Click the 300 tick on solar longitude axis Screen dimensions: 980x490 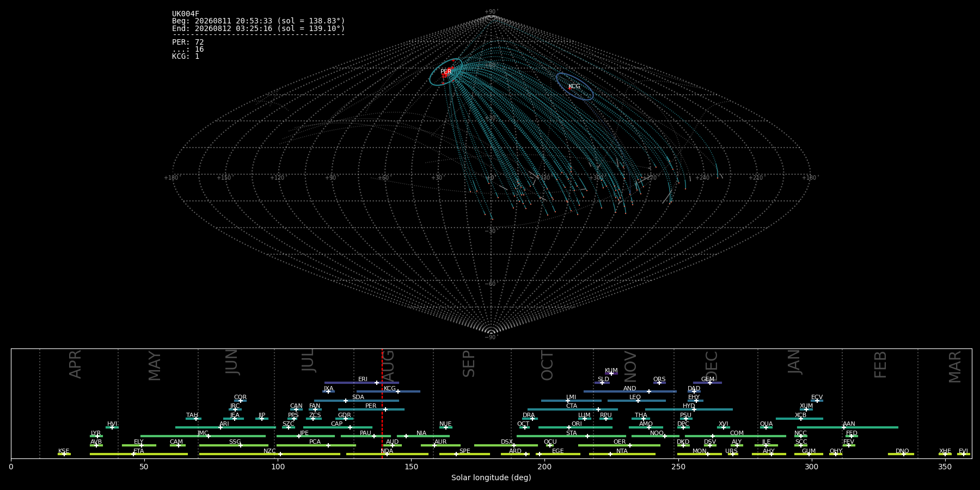[811, 467]
